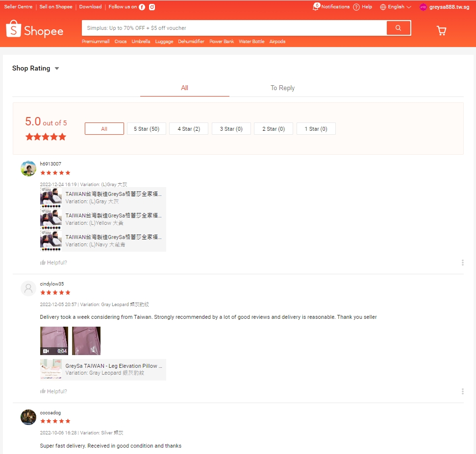Open the English language dropdown

coord(396,7)
